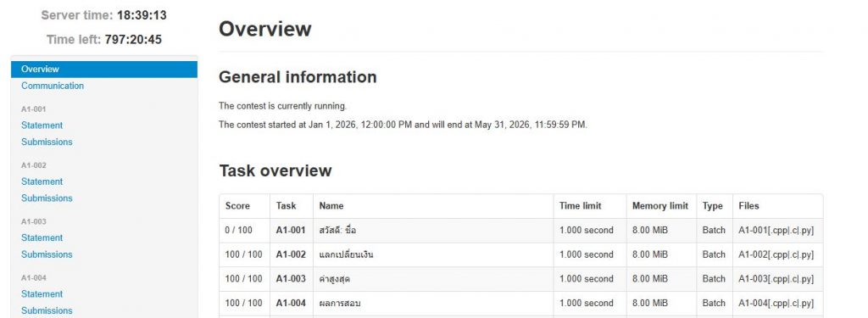Screen dimensions: 868x318
Task: Click the task name ผลการสอบ
Action: point(340,303)
